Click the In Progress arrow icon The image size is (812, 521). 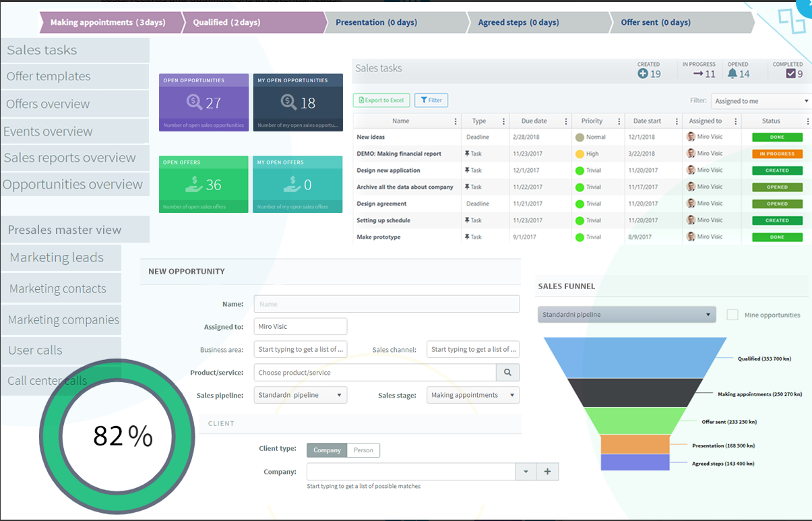(697, 74)
